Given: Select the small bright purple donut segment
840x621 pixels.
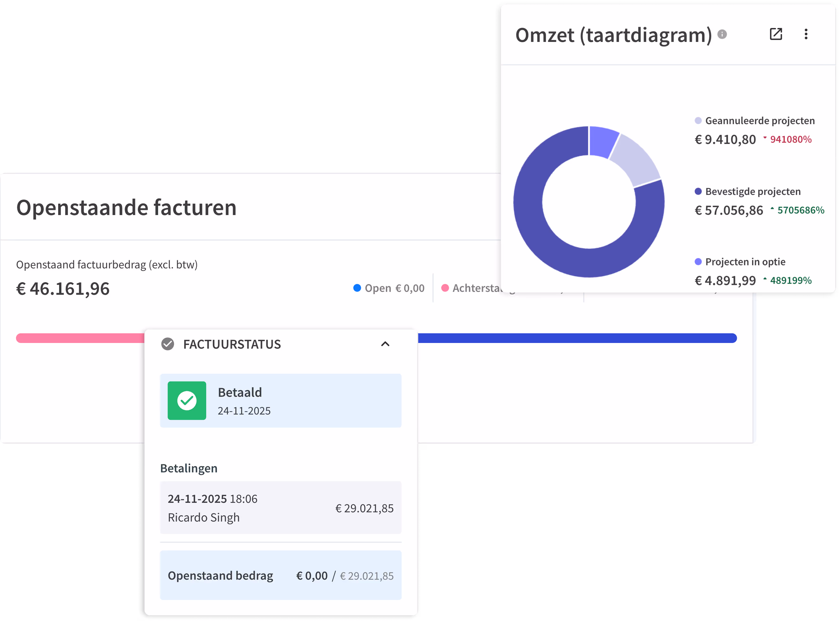Looking at the screenshot, I should (x=603, y=141).
